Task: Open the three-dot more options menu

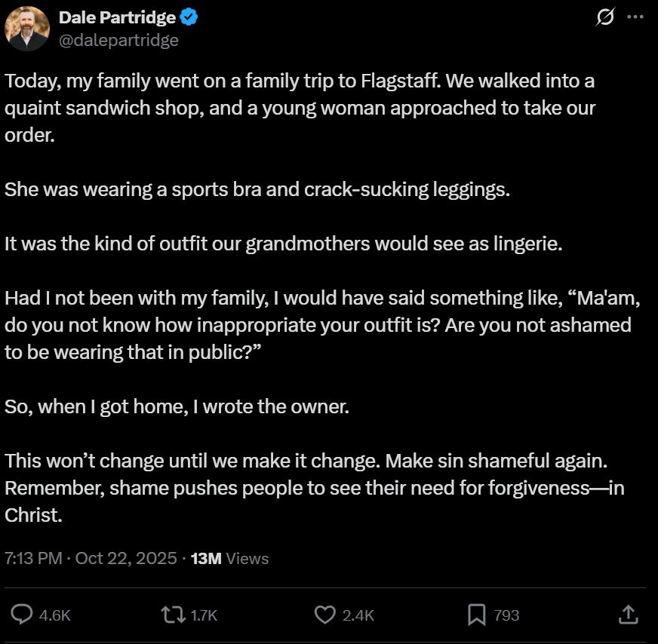Action: point(635,18)
